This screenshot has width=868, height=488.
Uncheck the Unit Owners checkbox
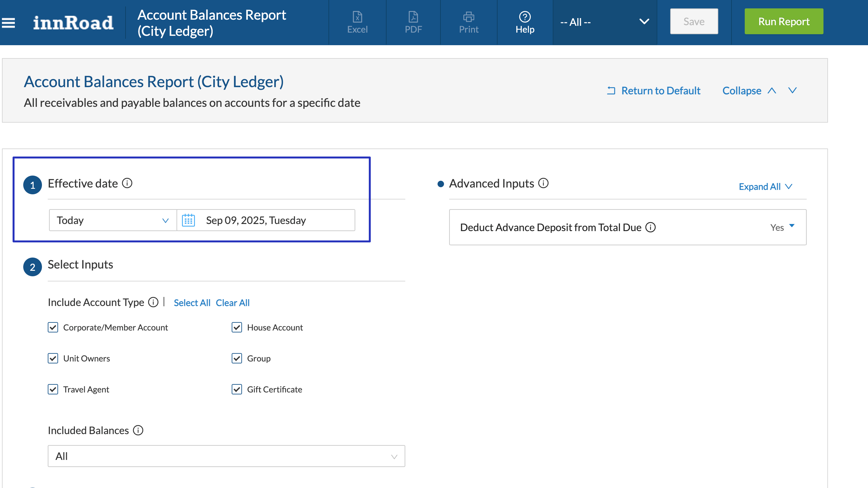tap(53, 359)
